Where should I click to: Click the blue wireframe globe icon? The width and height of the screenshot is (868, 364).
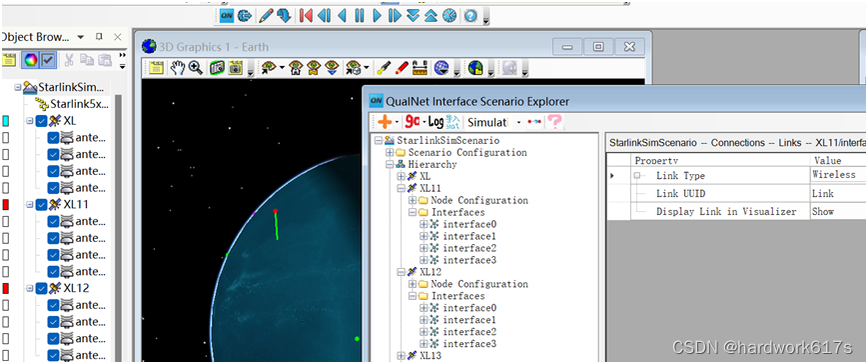(x=440, y=68)
